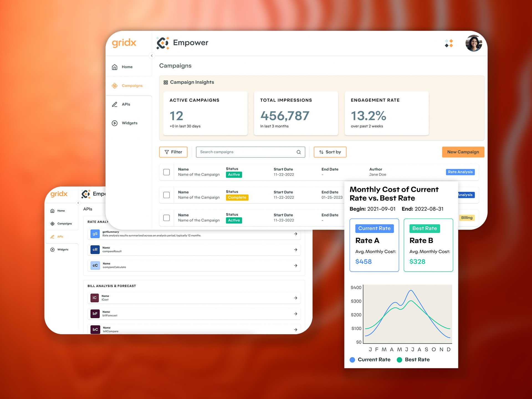Open billForecast row arrow
Image resolution: width=532 pixels, height=399 pixels.
pyautogui.click(x=296, y=314)
